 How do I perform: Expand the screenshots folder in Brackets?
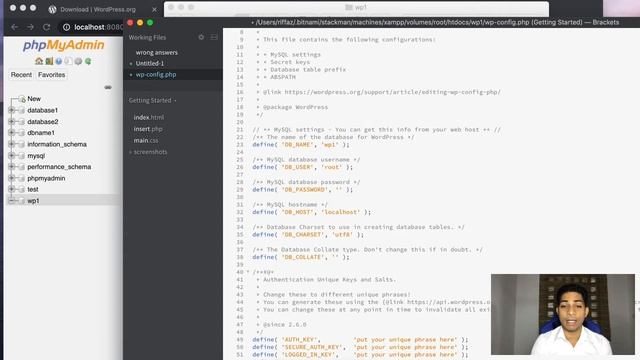click(x=131, y=152)
